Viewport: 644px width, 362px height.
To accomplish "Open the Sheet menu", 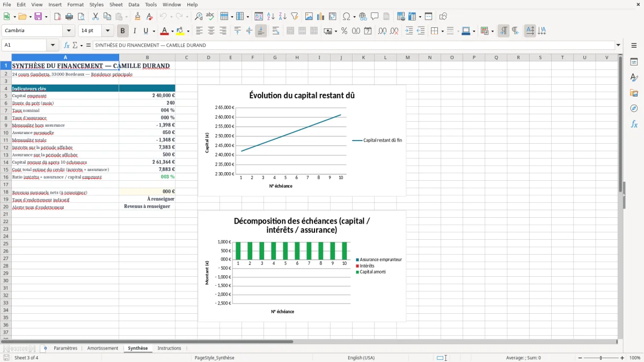I will click(116, 4).
